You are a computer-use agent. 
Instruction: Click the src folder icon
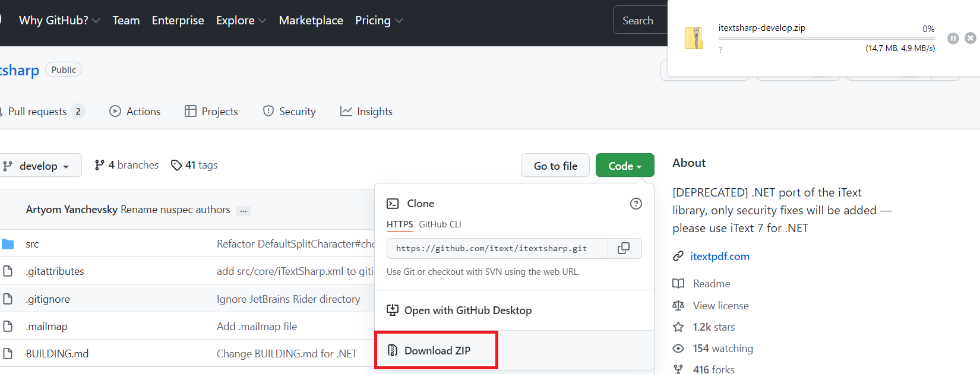tap(8, 244)
